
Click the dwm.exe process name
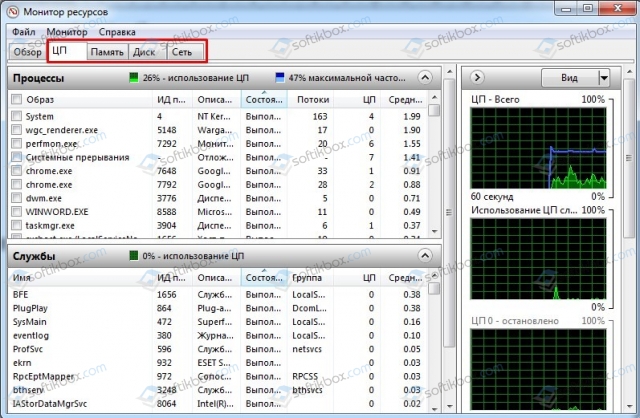(43, 198)
